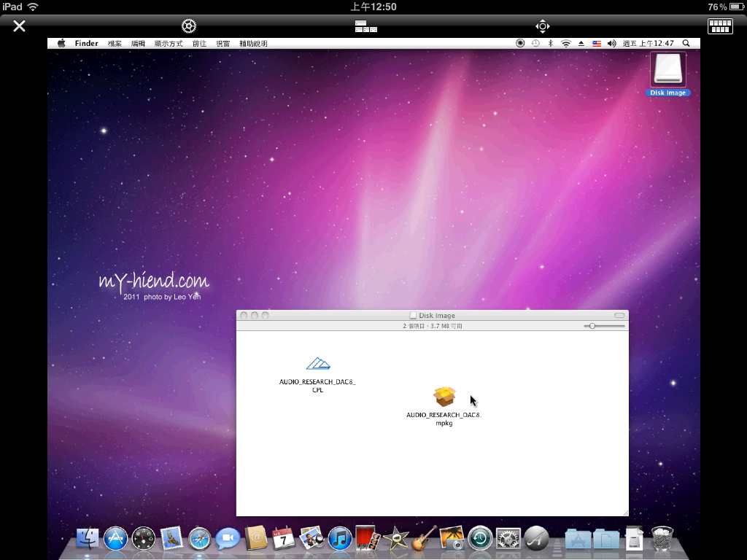Tap the pan and move arrows icon
The image size is (747, 560).
tap(543, 26)
